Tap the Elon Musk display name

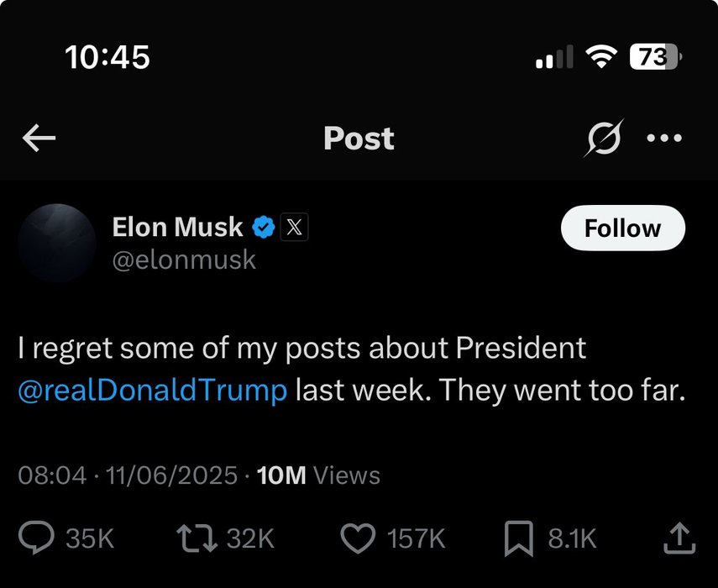pos(177,228)
